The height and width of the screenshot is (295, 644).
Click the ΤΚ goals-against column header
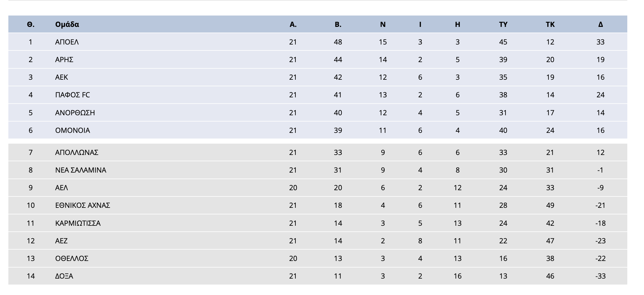click(x=550, y=24)
